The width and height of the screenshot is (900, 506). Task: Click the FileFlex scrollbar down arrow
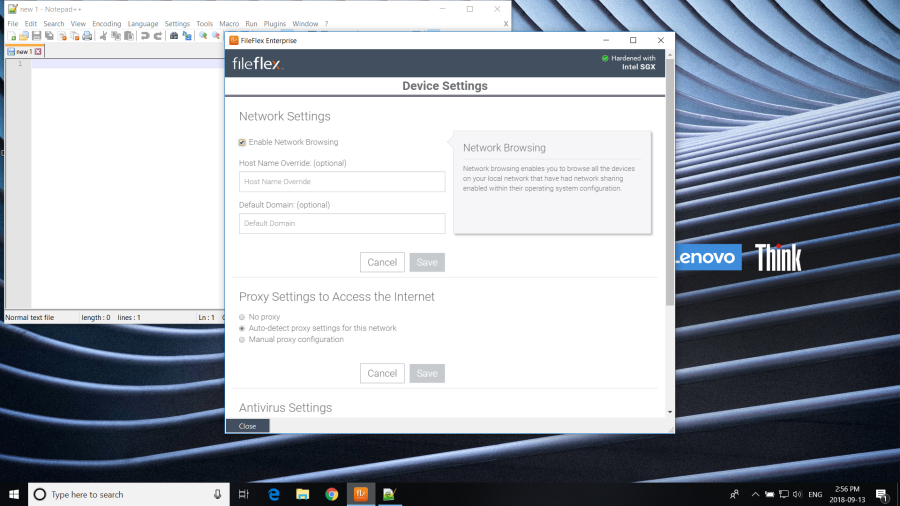click(x=670, y=412)
